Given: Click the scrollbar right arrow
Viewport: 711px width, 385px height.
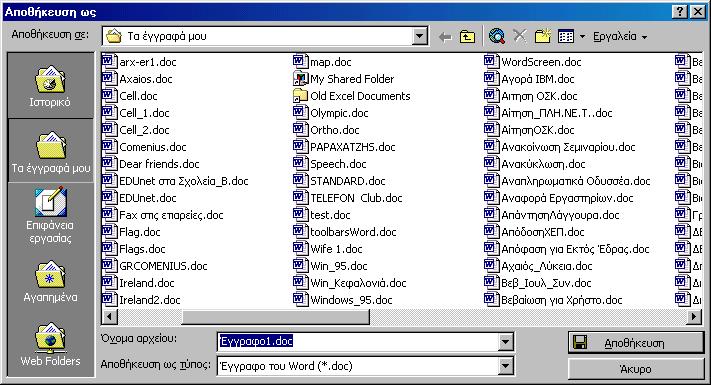Looking at the screenshot, I should 693,317.
